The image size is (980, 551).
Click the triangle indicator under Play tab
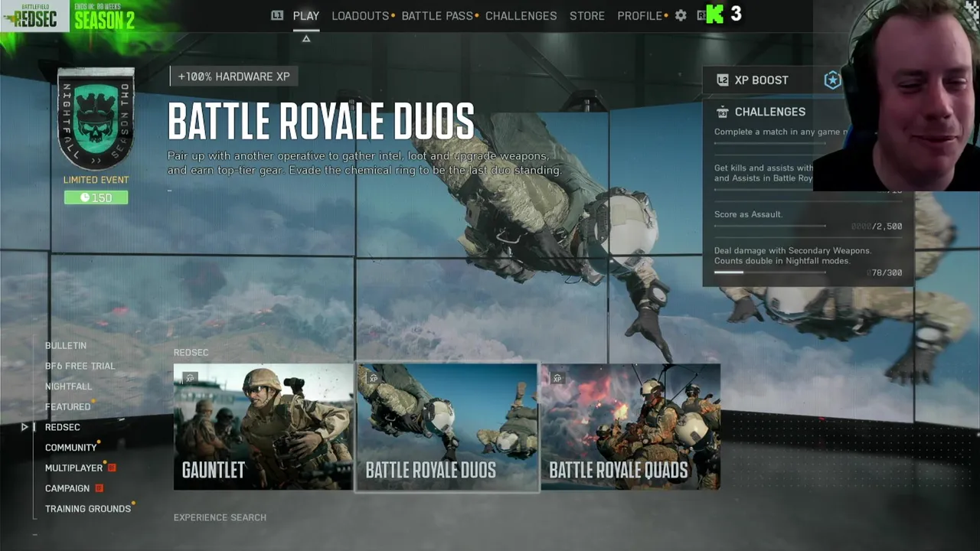[306, 38]
